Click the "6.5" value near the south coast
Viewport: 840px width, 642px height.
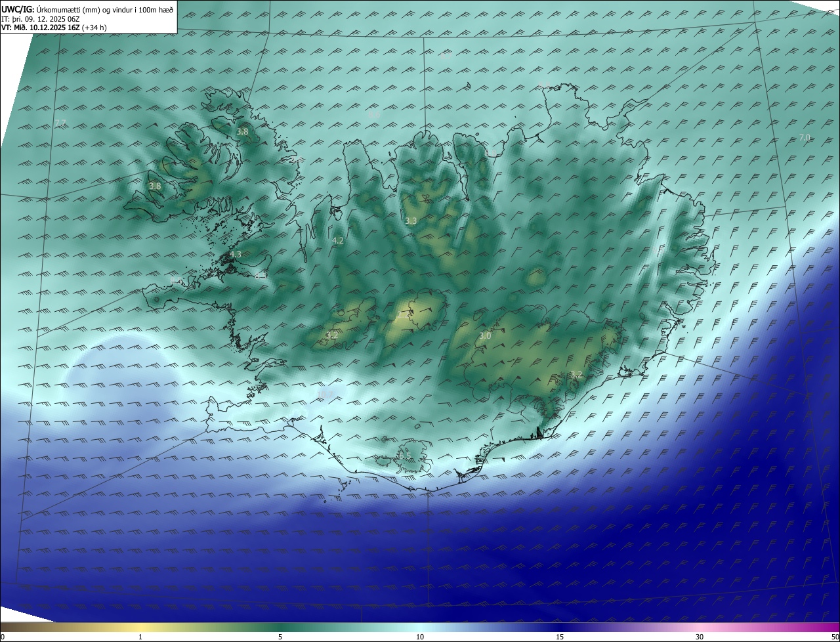[x=404, y=456]
